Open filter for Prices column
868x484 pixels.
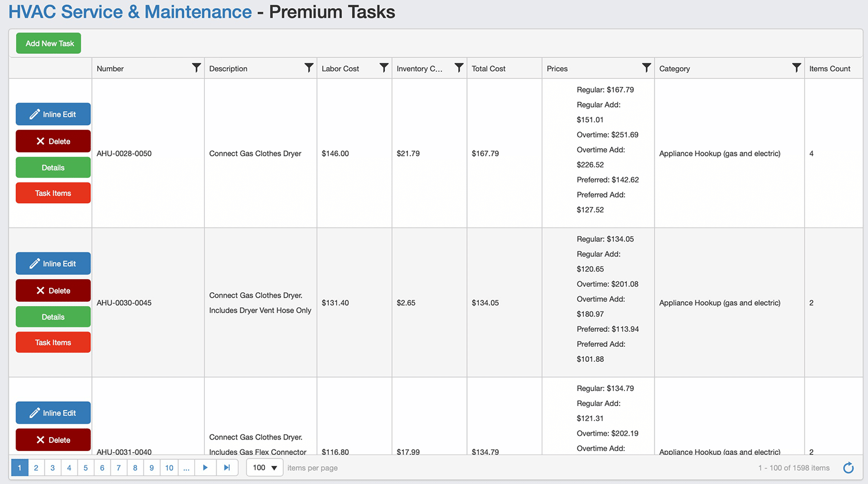(646, 68)
